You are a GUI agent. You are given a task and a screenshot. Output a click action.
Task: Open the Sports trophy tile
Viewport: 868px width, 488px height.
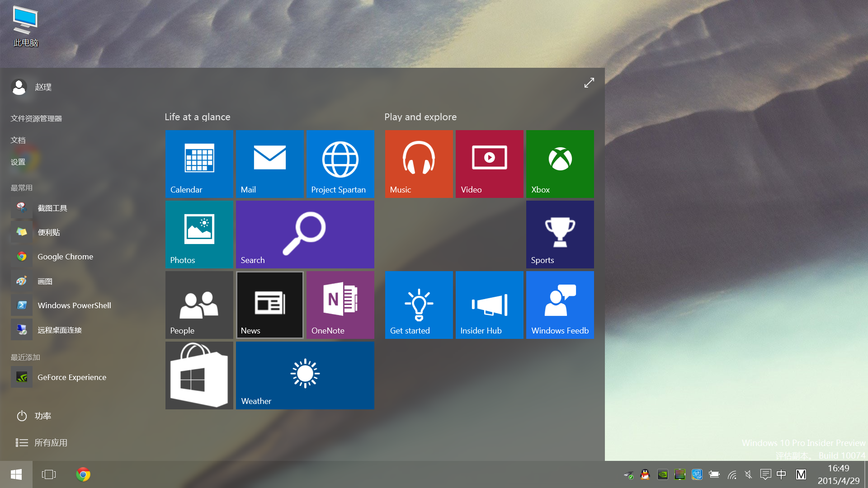[x=560, y=234]
